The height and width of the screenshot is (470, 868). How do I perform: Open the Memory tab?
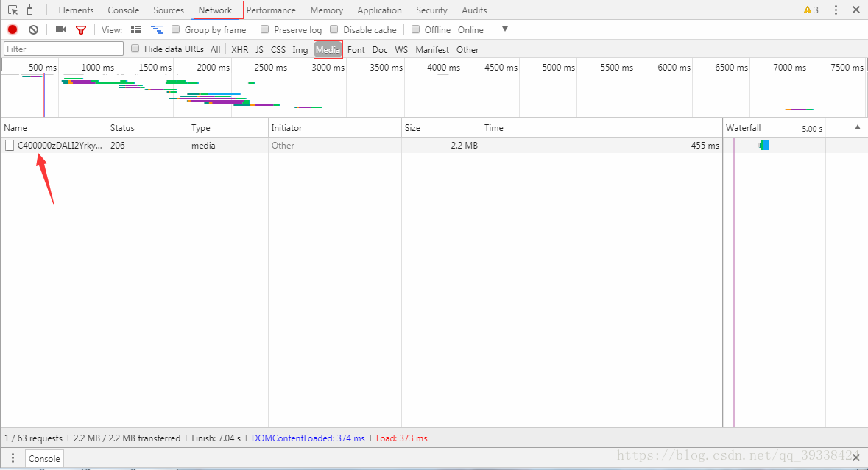click(x=327, y=10)
